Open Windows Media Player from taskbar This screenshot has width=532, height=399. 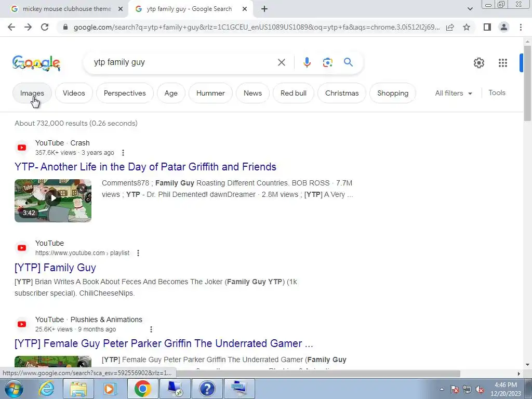110,389
